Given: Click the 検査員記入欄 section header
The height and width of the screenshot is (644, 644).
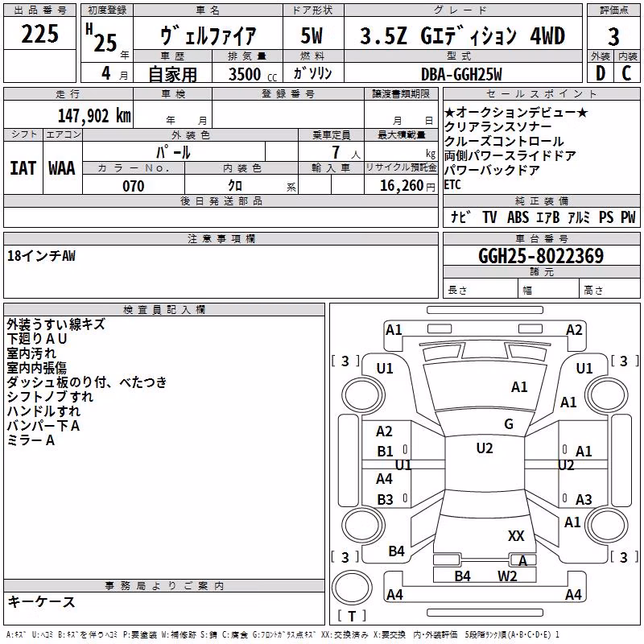Looking at the screenshot, I should pyautogui.click(x=164, y=310).
